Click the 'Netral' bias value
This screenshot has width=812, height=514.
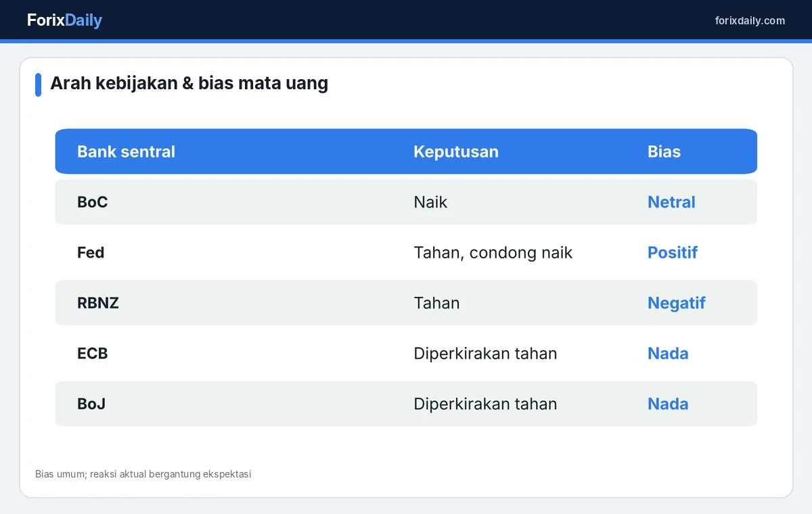pos(671,202)
